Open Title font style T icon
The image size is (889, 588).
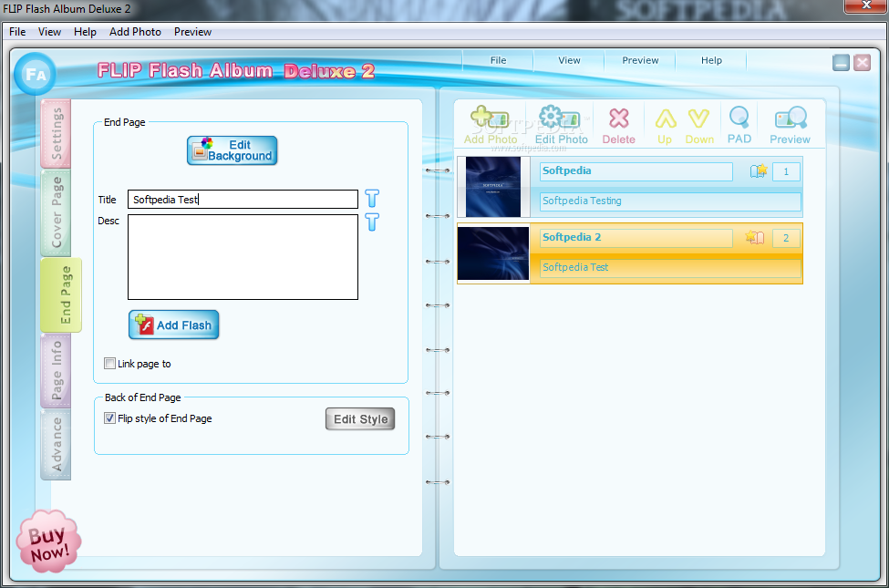(372, 199)
